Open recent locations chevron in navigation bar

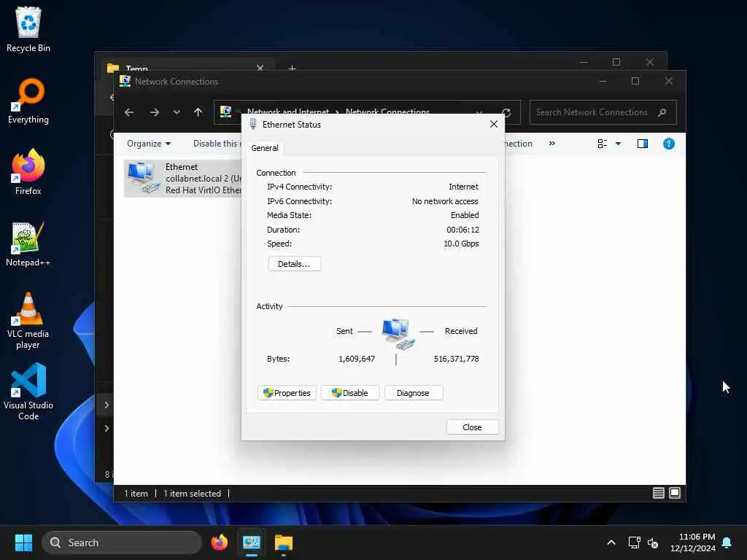tap(177, 112)
